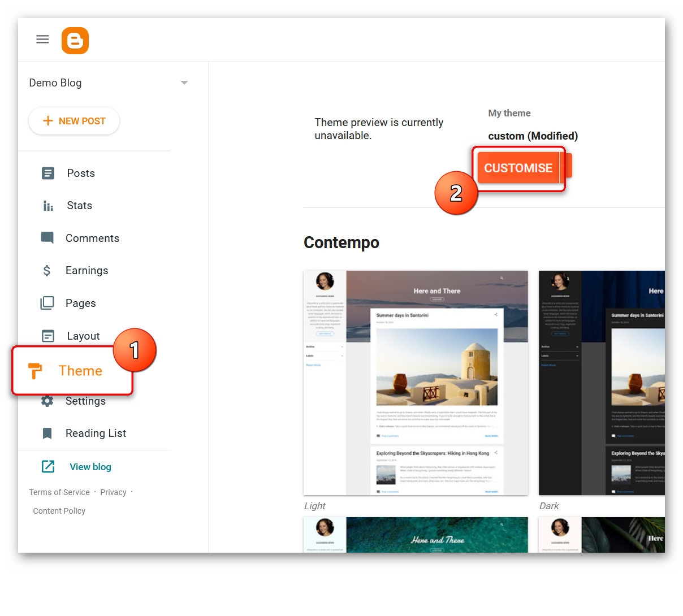
Task: Select the View blog external-link icon
Action: pos(47,466)
